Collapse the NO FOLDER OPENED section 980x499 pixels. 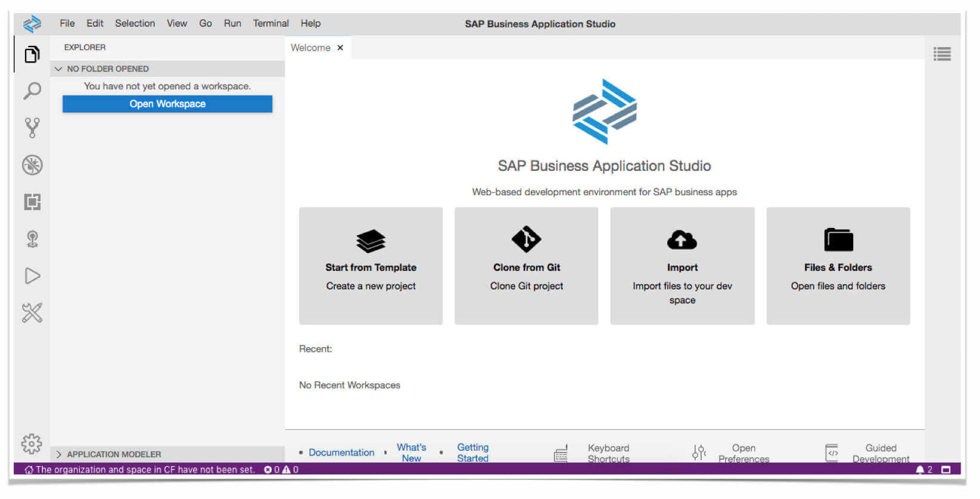click(167, 68)
